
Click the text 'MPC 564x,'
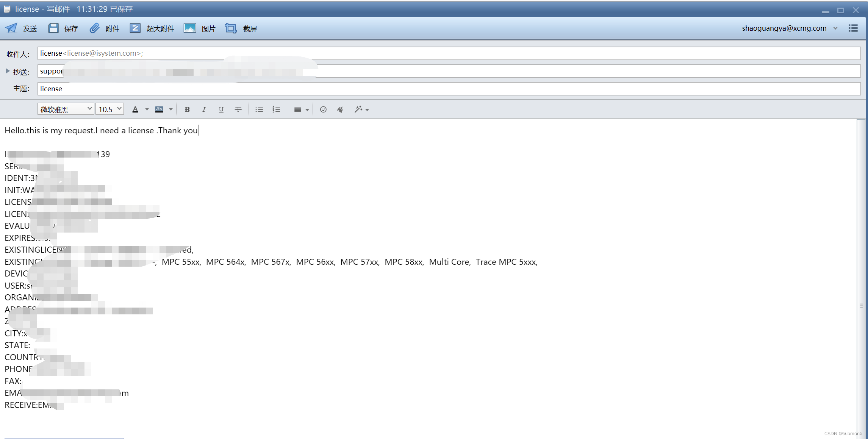click(226, 262)
